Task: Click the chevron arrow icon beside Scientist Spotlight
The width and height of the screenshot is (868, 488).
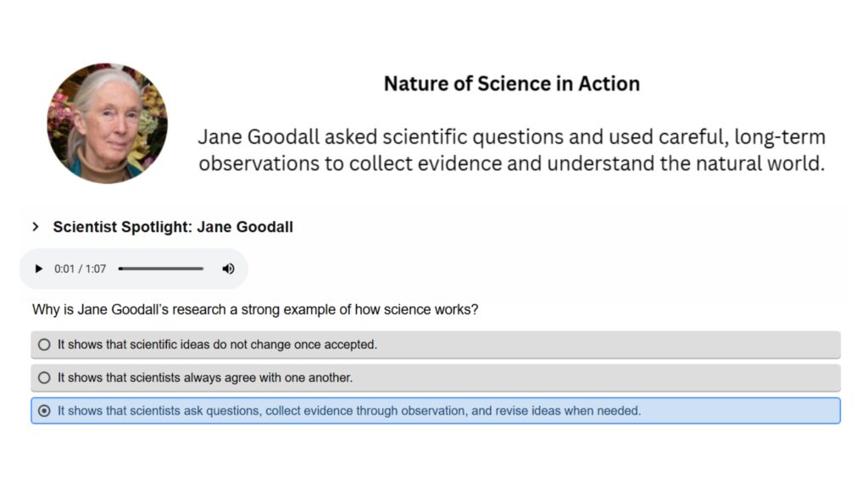Action: pyautogui.click(x=35, y=227)
